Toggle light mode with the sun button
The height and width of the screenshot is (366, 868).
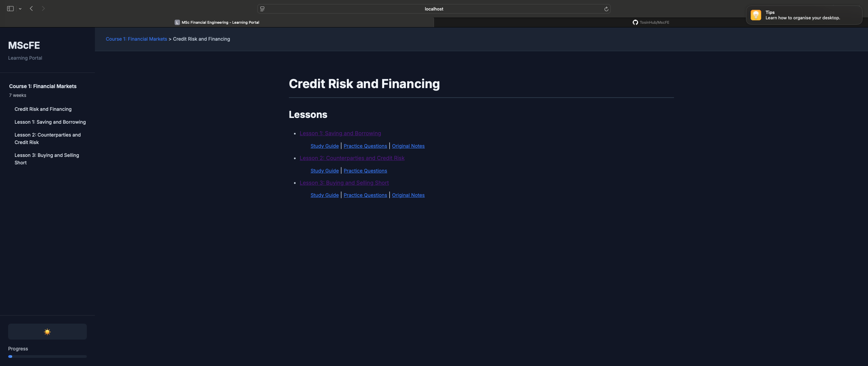click(x=47, y=332)
